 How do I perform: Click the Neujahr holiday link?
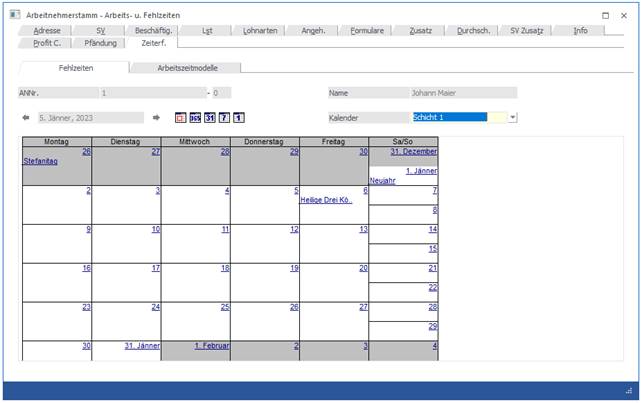383,181
